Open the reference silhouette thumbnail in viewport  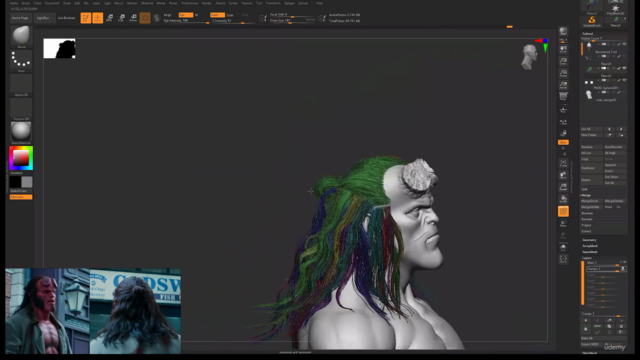[x=60, y=49]
